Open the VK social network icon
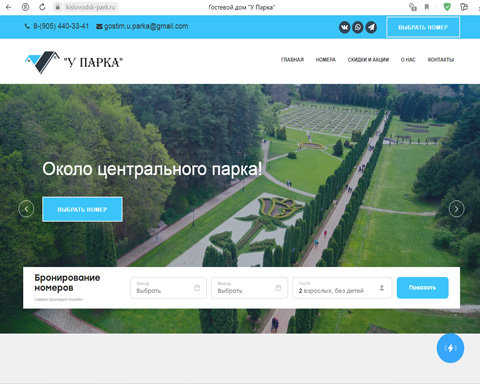The image size is (480, 384). point(345,27)
